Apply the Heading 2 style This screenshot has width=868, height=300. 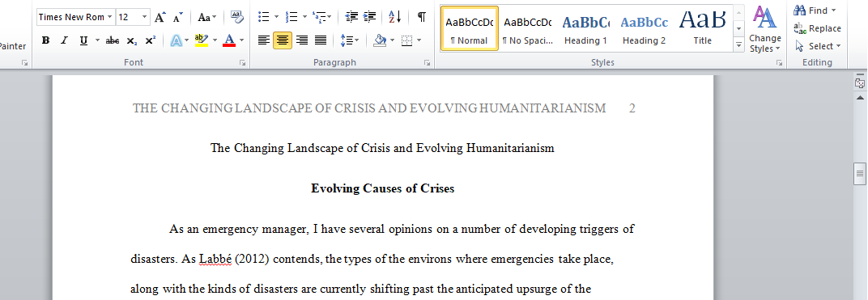[644, 28]
